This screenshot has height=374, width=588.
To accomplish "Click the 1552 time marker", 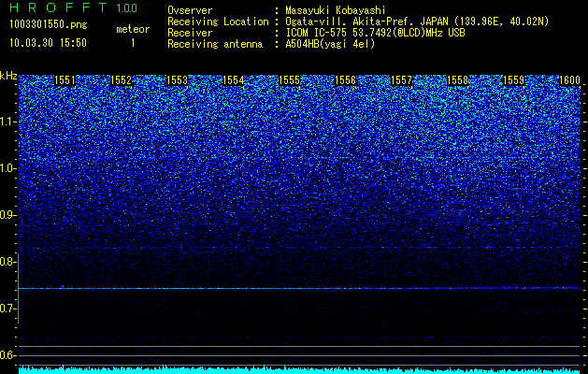I will pyautogui.click(x=122, y=80).
